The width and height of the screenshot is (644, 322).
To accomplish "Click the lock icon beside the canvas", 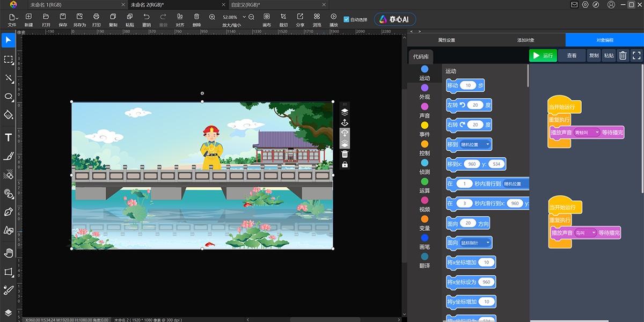I will click(345, 164).
